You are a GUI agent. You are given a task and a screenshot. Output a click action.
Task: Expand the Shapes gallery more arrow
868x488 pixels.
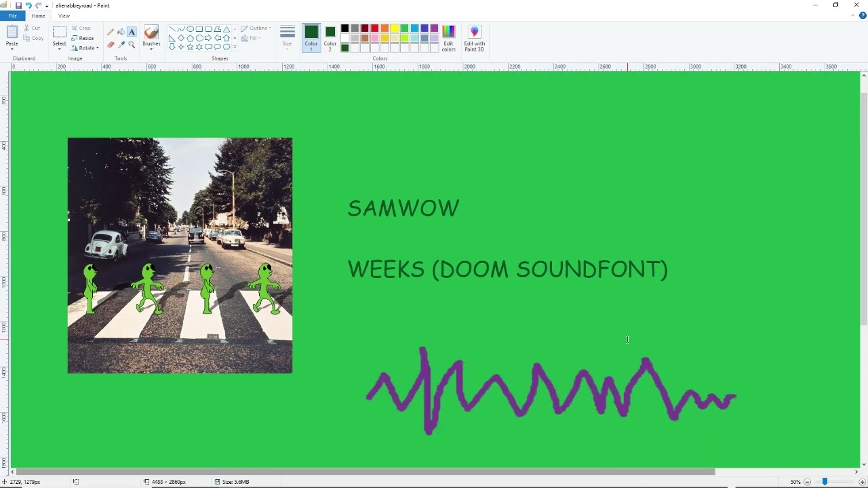coord(235,47)
